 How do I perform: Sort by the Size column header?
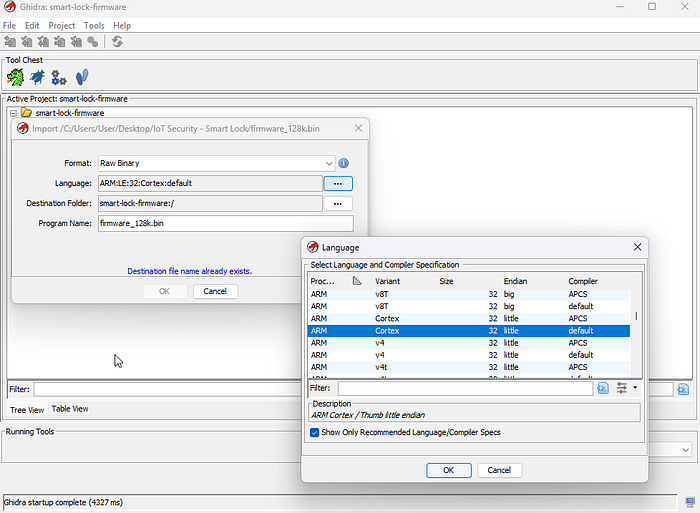click(x=446, y=281)
